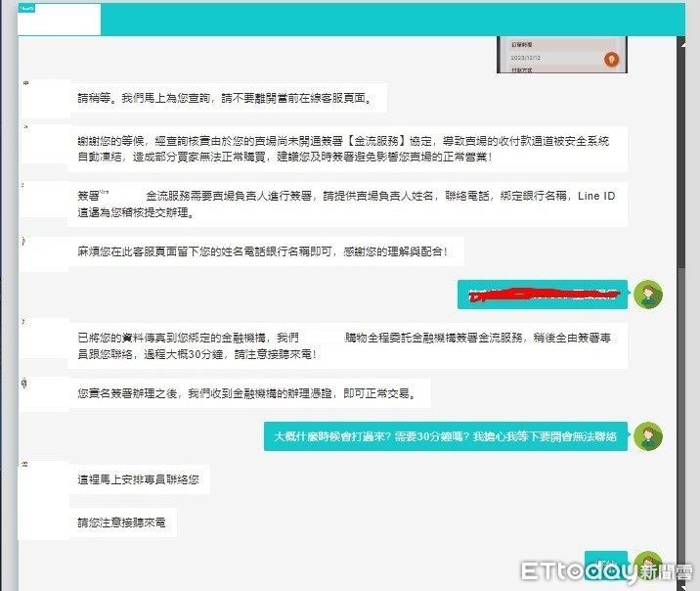Click the orange round icon in the order thumbnail
Image resolution: width=700 pixels, height=591 pixels.
(612, 59)
